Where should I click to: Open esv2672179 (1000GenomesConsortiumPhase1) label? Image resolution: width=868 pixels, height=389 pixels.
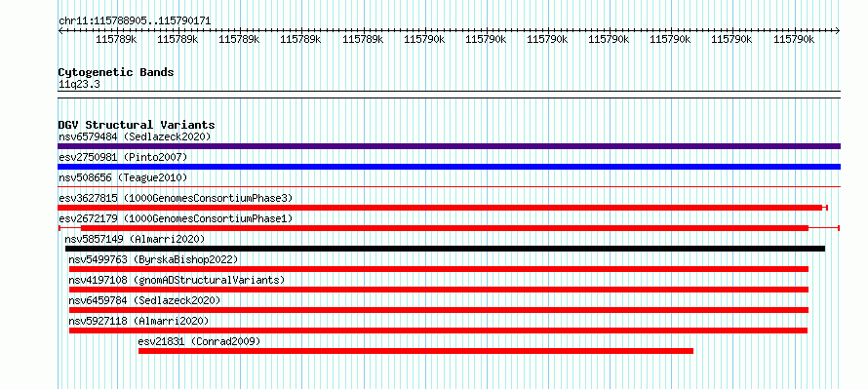[176, 218]
